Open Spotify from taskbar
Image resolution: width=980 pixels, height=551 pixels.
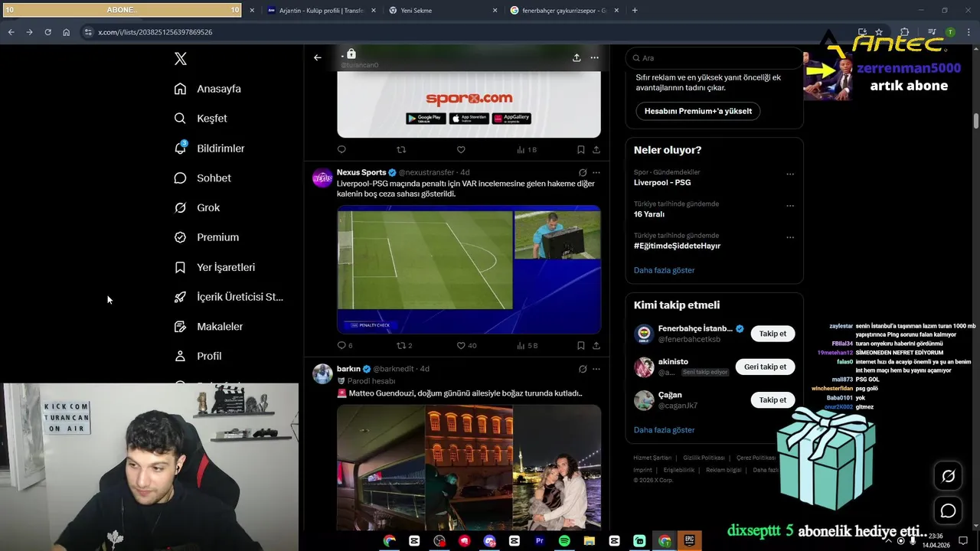point(564,540)
